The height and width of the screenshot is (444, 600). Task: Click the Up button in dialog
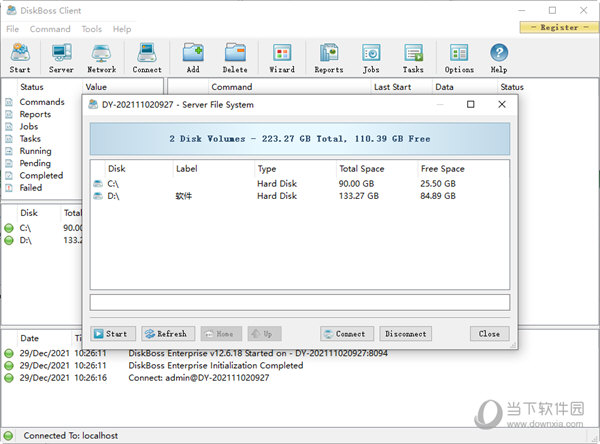pos(264,334)
